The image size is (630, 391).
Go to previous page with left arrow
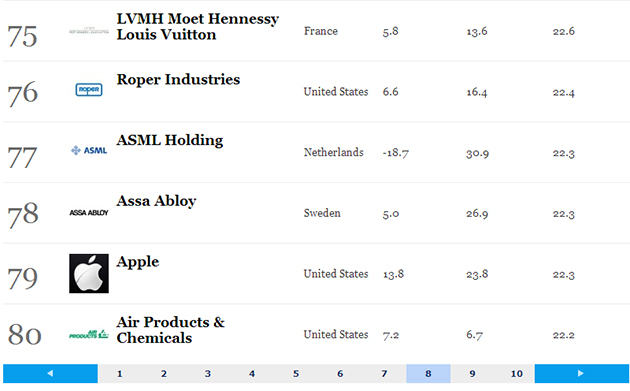click(x=50, y=373)
